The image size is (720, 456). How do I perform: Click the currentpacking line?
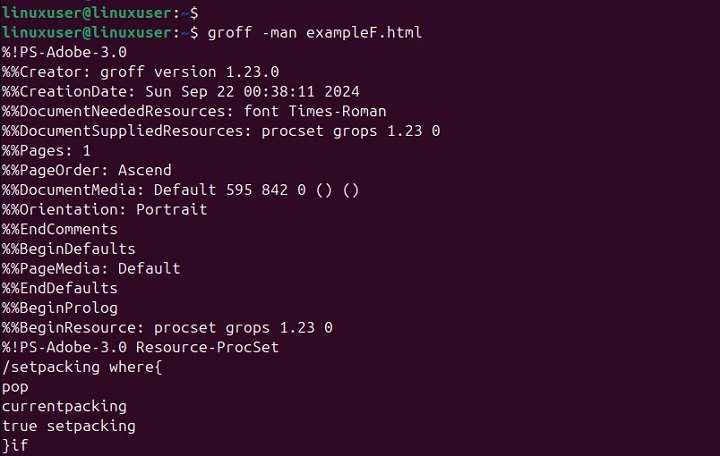tap(64, 406)
